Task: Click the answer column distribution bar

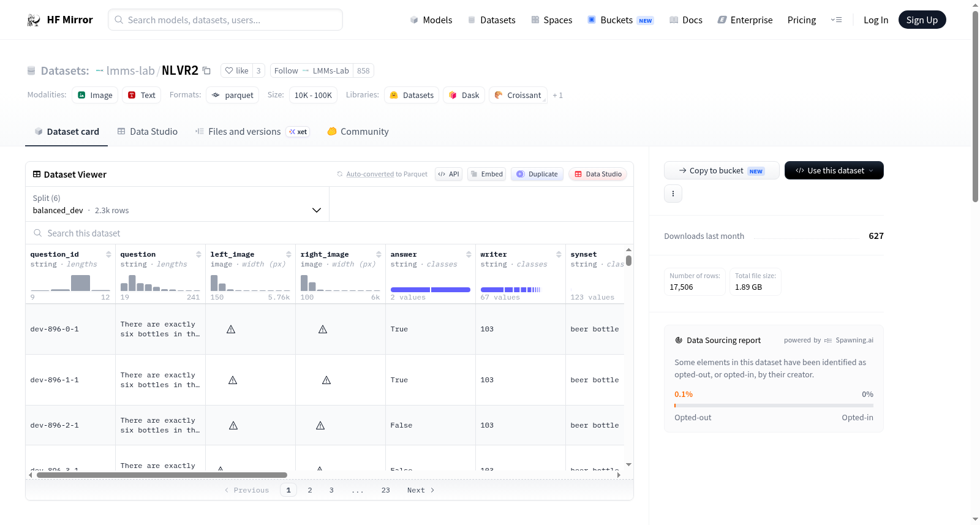Action: (x=431, y=290)
